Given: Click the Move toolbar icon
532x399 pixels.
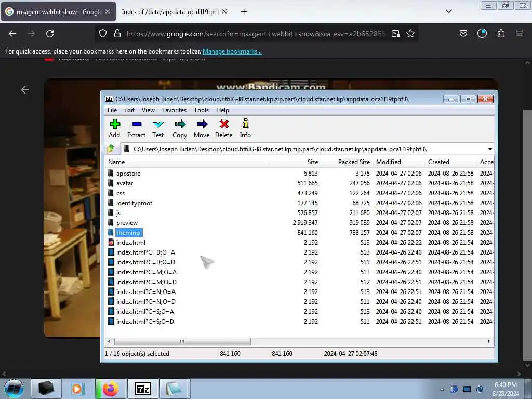Looking at the screenshot, I should tap(202, 128).
